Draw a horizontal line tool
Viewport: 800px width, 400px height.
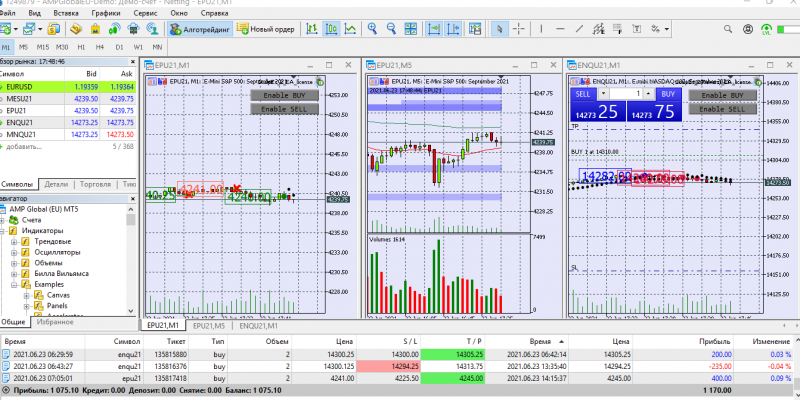(560, 29)
